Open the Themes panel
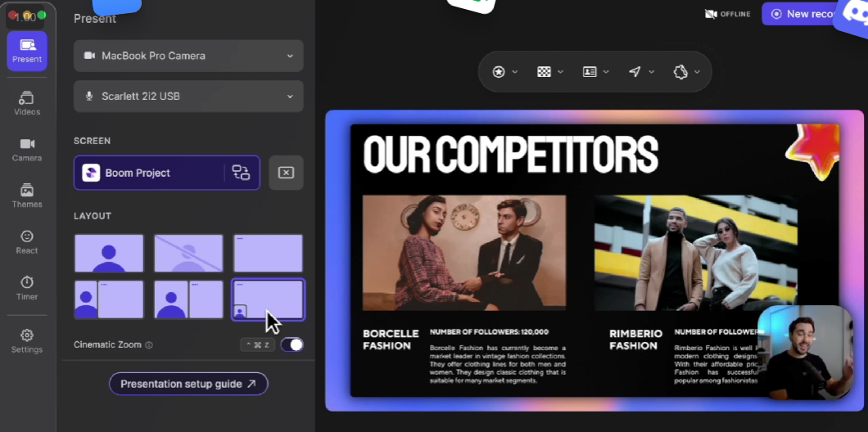This screenshot has width=868, height=432. [27, 196]
